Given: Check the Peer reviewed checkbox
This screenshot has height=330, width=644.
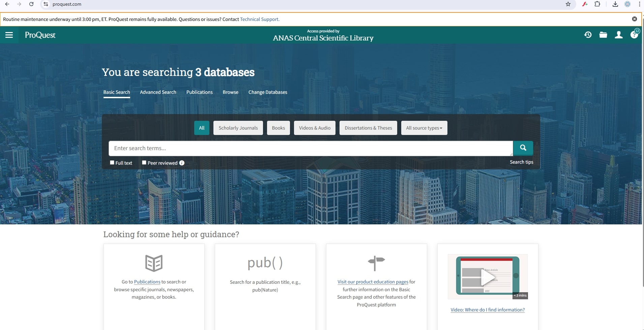Looking at the screenshot, I should (x=144, y=163).
